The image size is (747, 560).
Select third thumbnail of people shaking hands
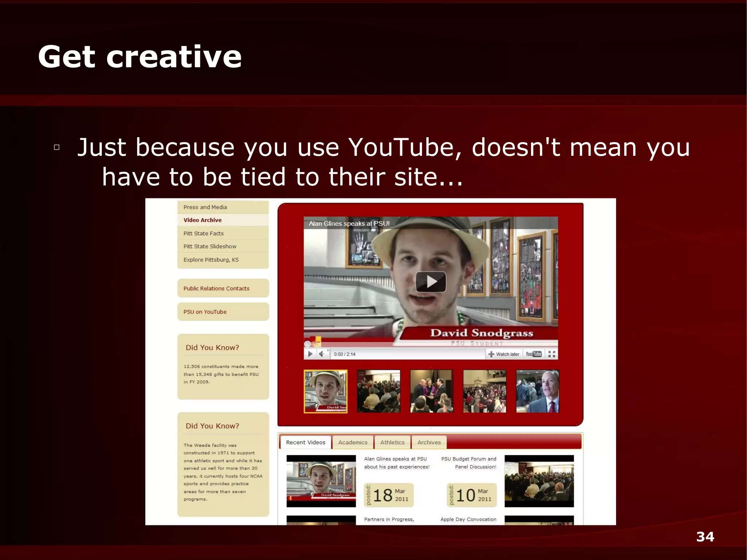coord(431,391)
